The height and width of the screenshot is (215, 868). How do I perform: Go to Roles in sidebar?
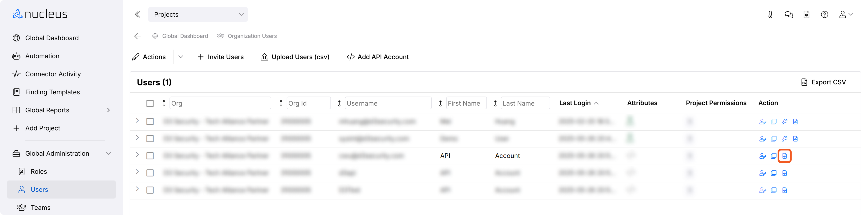[39, 172]
